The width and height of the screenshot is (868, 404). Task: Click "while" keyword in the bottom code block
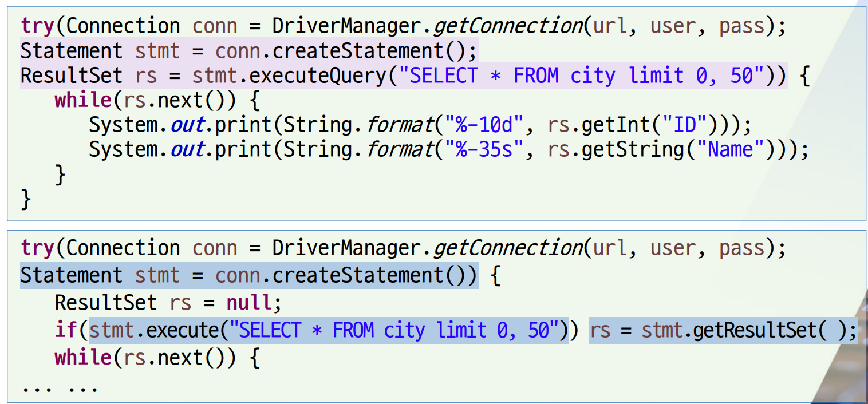[x=83, y=357]
